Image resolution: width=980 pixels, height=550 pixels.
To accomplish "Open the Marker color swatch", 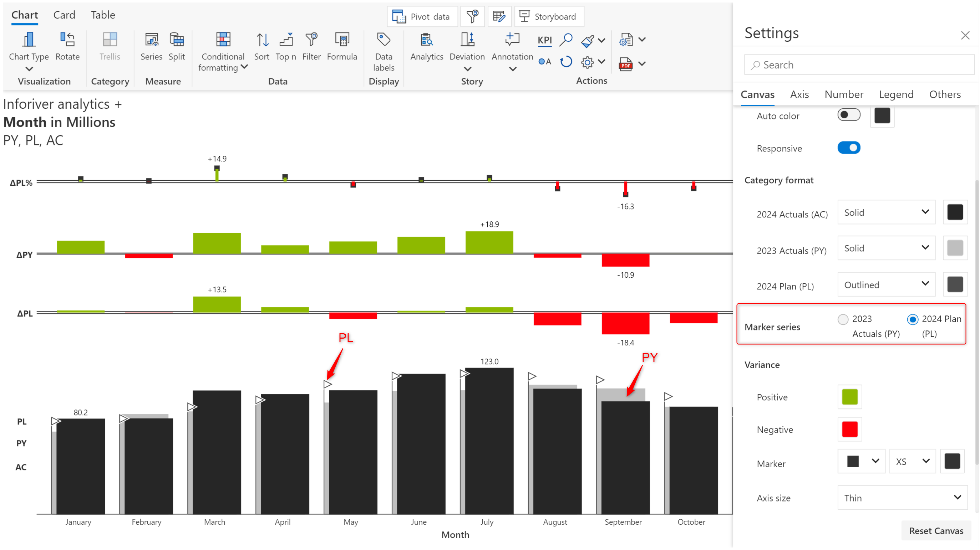I will 952,461.
